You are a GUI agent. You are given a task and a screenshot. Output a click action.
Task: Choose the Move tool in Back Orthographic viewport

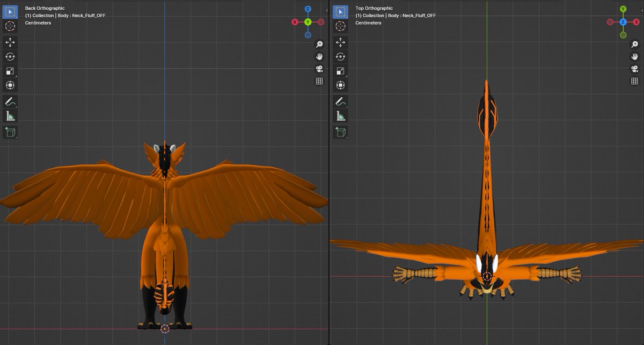click(10, 42)
